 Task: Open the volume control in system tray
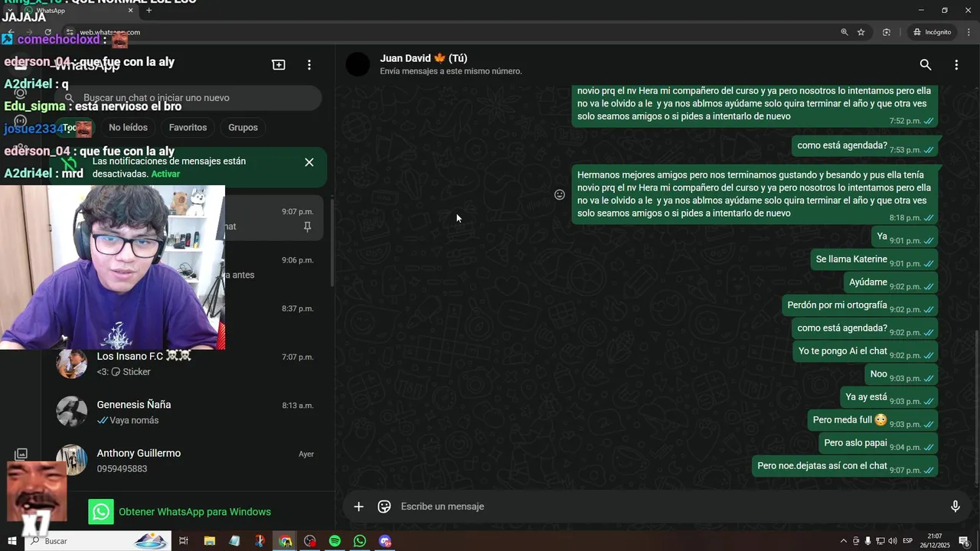click(892, 541)
